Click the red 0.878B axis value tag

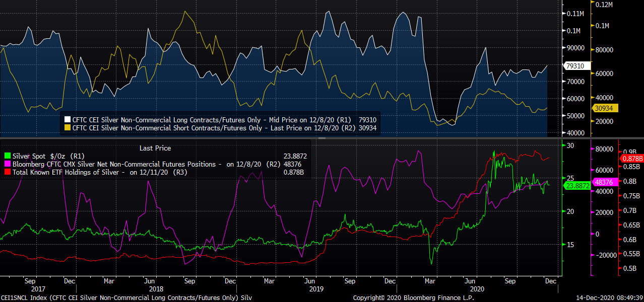coord(632,158)
